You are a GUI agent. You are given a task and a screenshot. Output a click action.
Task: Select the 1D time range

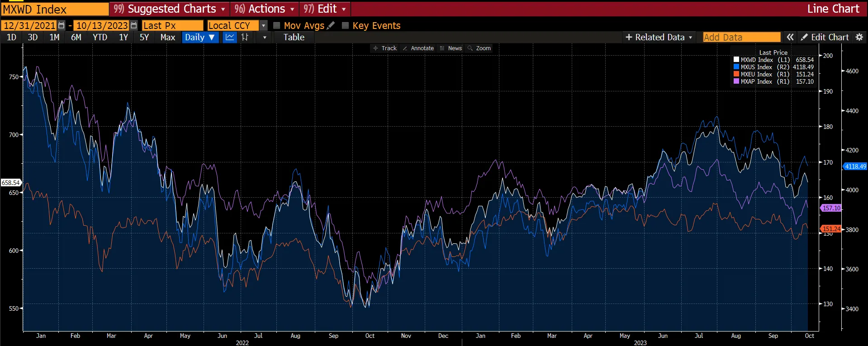(x=12, y=38)
